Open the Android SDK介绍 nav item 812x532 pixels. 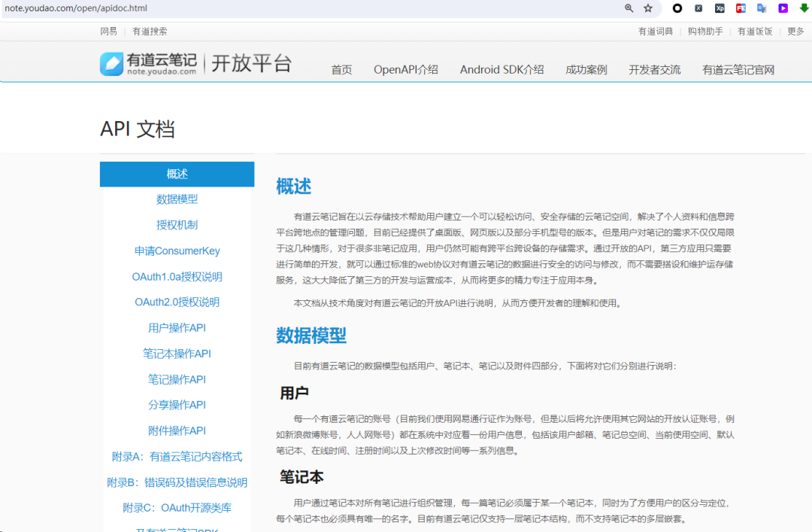[501, 70]
